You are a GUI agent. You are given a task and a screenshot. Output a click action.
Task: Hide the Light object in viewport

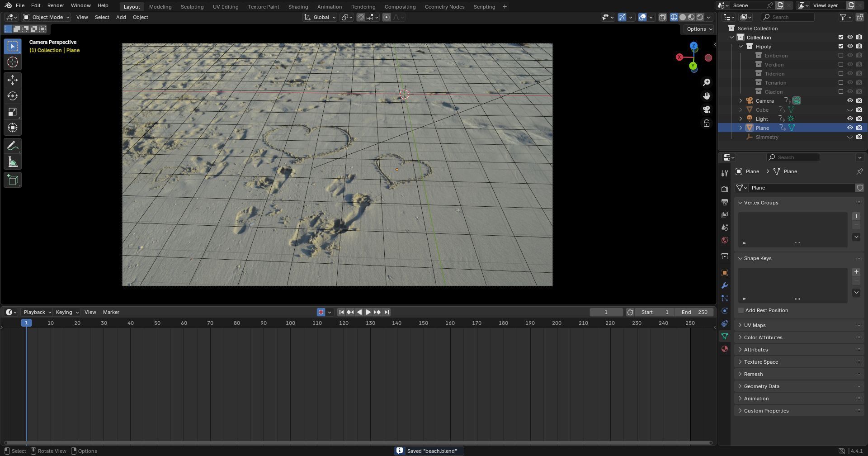(850, 119)
